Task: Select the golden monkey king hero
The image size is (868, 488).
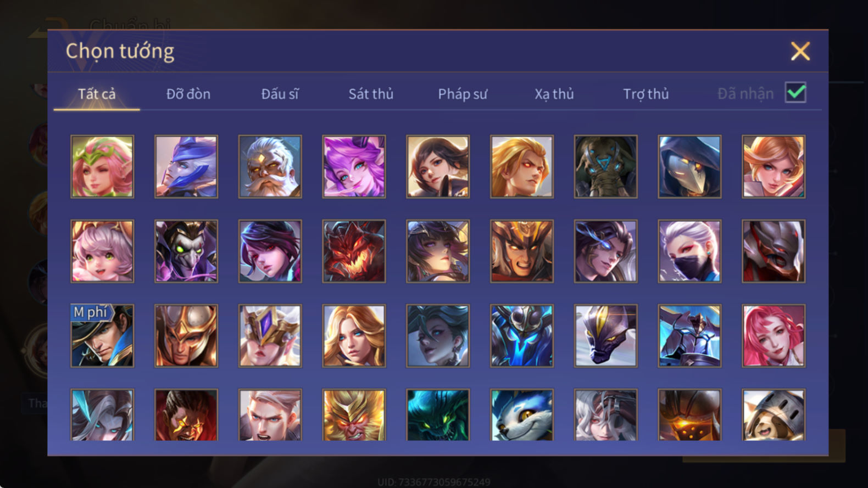Action: [x=354, y=414]
